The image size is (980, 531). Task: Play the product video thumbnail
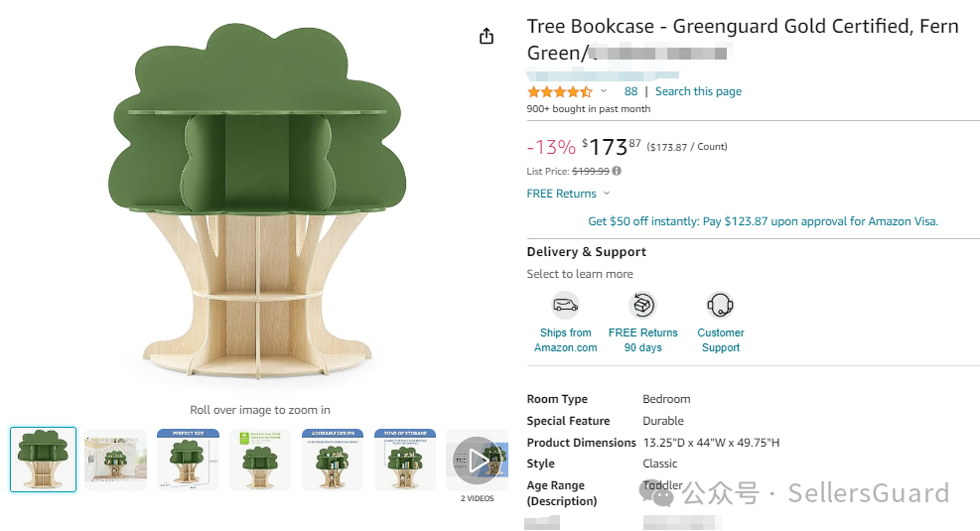coord(477,460)
